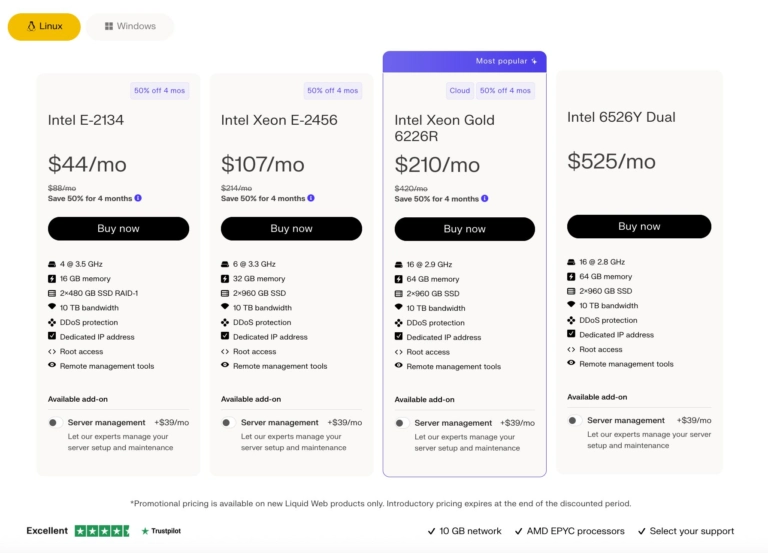
Task: Buy the Intel 6526Y Dual server
Action: coord(639,226)
